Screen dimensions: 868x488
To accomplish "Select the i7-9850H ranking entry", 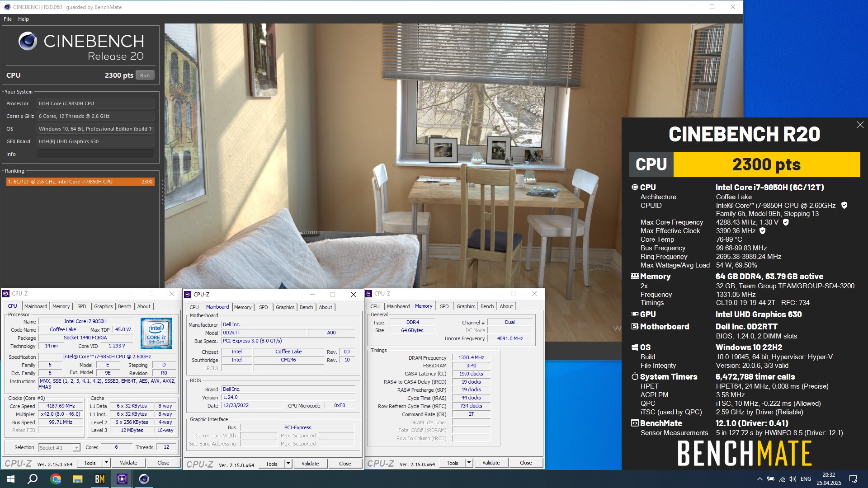I will click(80, 182).
